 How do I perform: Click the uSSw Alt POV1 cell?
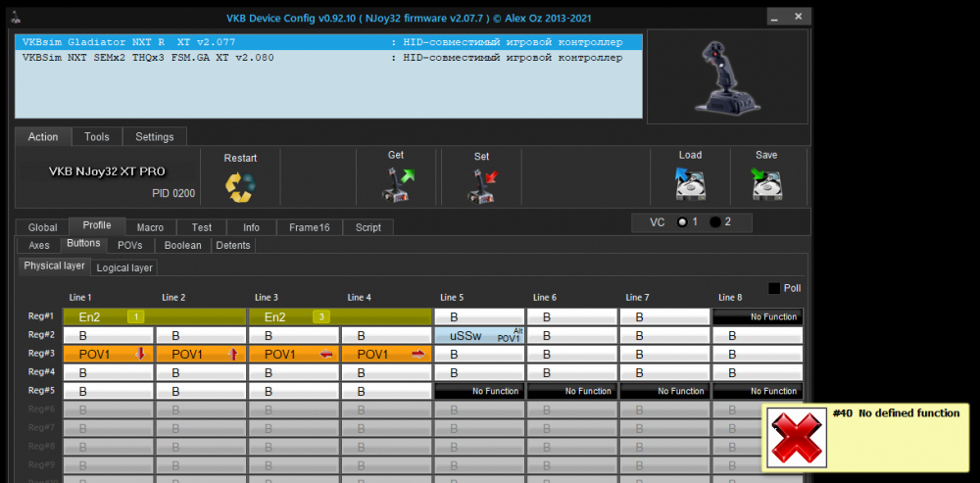click(x=479, y=335)
